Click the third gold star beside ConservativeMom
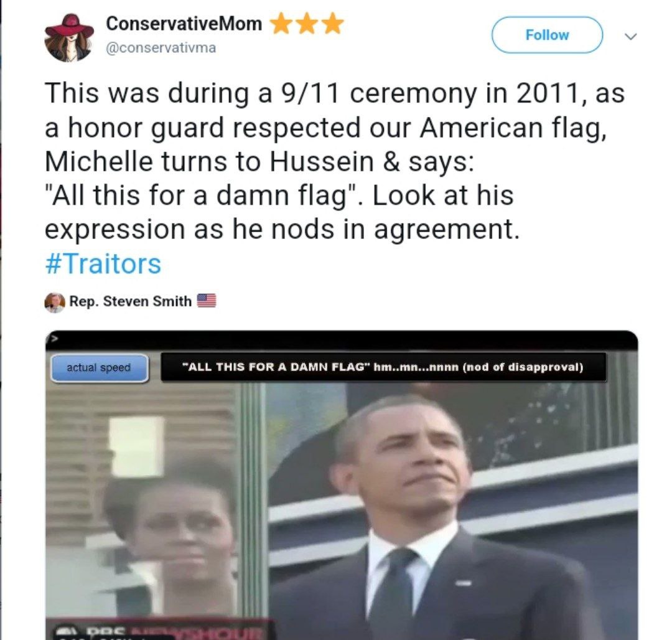 tap(332, 24)
